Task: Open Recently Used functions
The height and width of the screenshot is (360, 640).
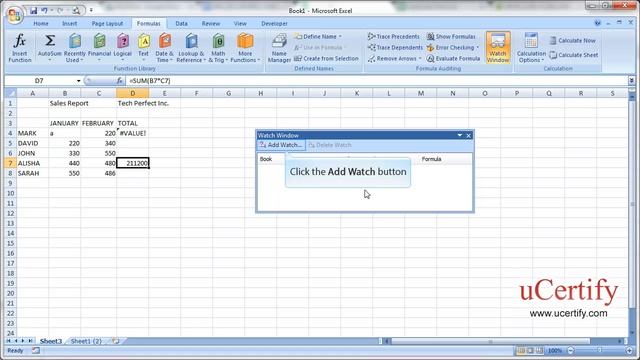Action: pos(75,48)
